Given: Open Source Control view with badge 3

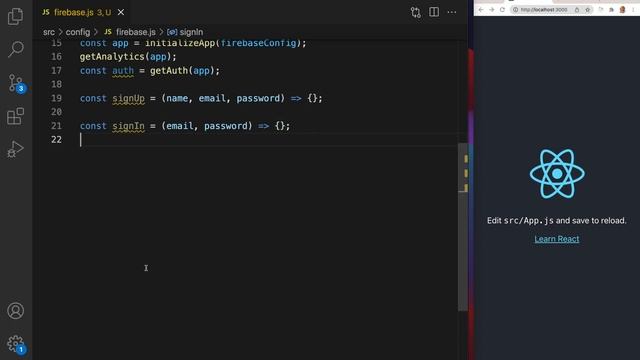Looking at the screenshot, I should pyautogui.click(x=16, y=84).
